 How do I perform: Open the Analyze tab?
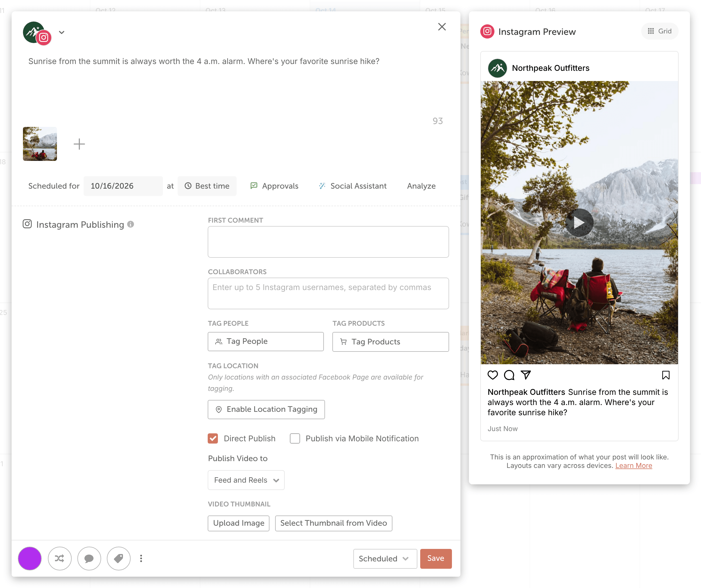point(421,186)
